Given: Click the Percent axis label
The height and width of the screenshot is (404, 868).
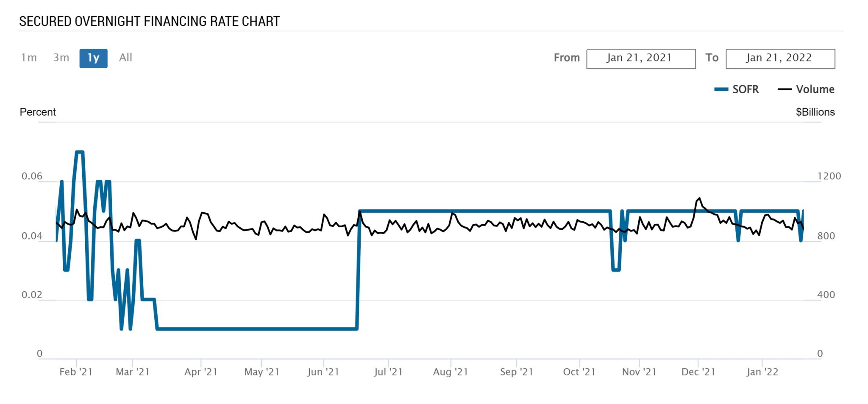Looking at the screenshot, I should 38,112.
